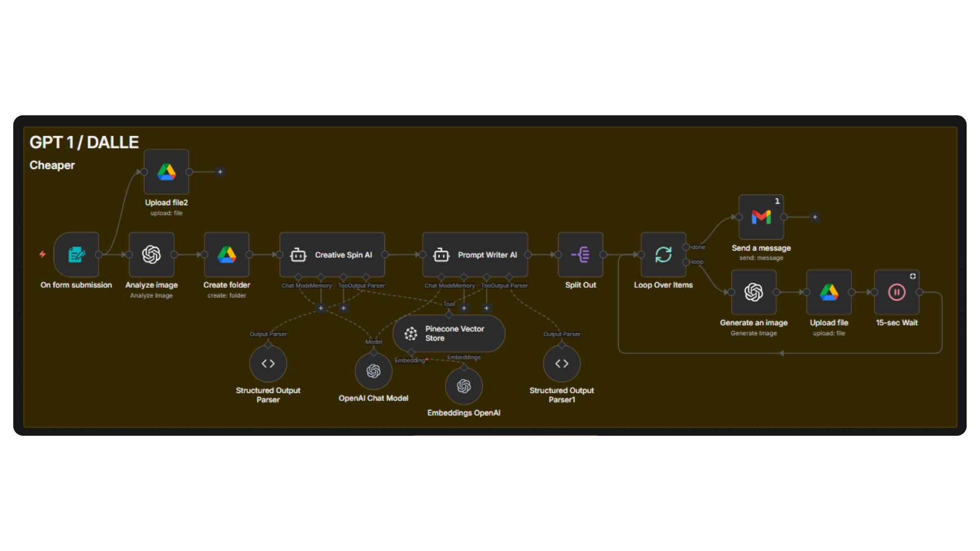The image size is (980, 551).
Task: Add node after Upload file2 plus button
Action: click(x=220, y=172)
